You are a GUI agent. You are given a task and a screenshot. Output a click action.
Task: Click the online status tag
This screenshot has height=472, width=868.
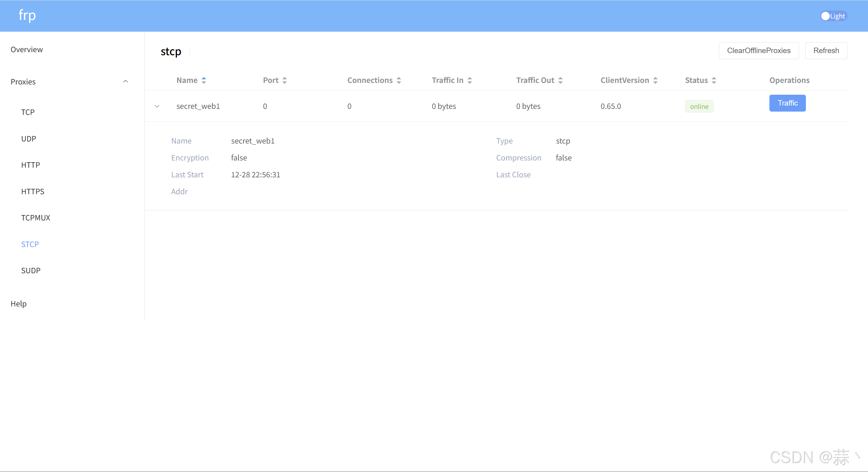[x=699, y=106]
